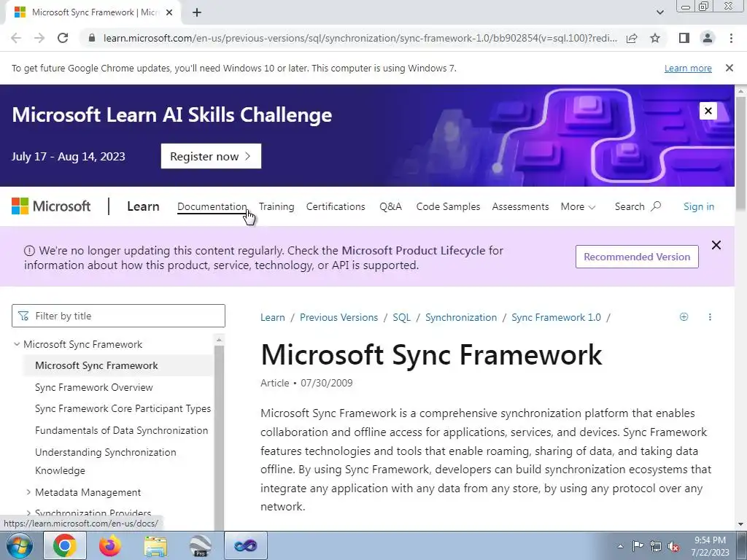Click the infinity loop taskbar icon

pos(246,545)
